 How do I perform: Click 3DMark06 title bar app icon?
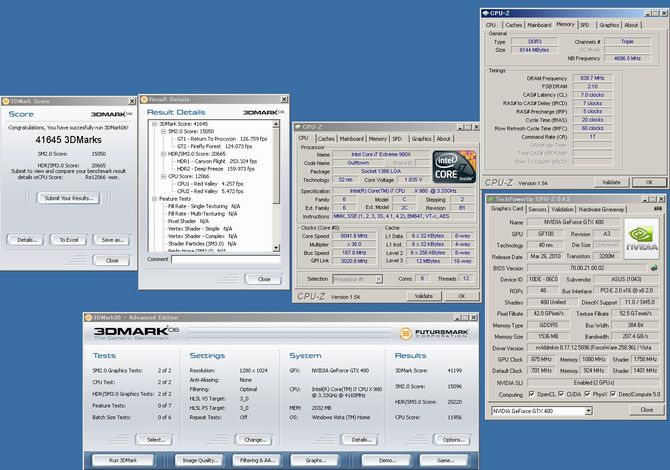(88, 317)
